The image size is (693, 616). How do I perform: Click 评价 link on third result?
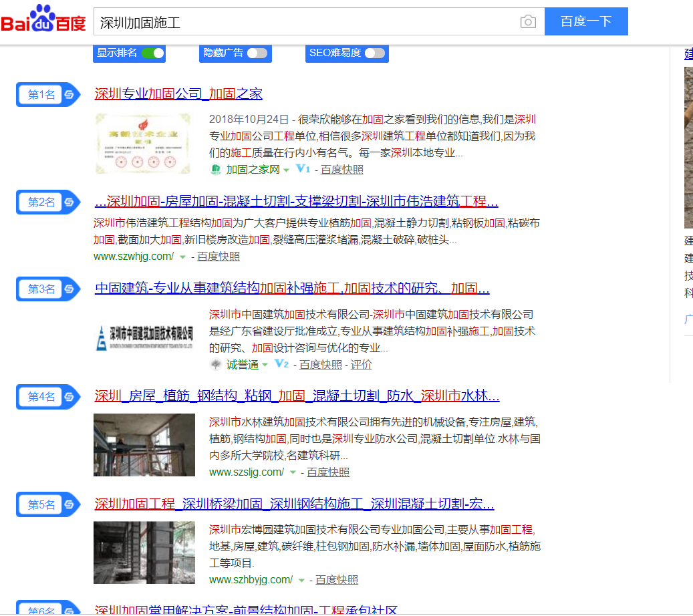[361, 365]
